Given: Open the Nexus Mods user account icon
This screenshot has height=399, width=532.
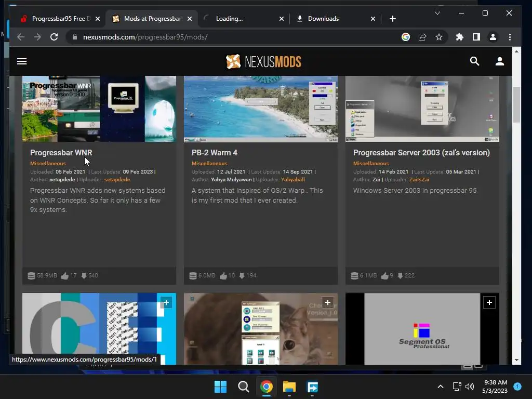Looking at the screenshot, I should coord(499,61).
